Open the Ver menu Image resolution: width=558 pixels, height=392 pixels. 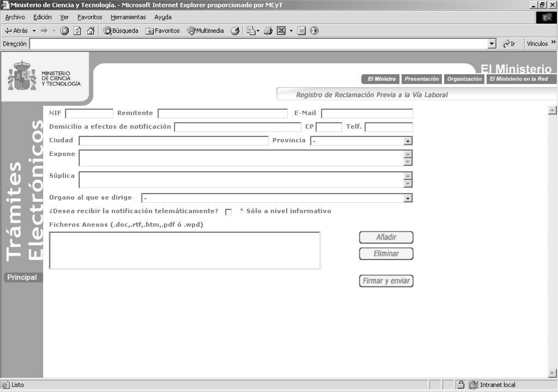point(64,17)
